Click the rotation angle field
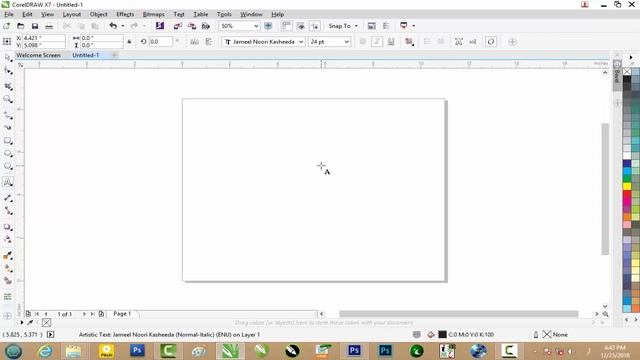640x360 pixels. pyautogui.click(x=160, y=42)
